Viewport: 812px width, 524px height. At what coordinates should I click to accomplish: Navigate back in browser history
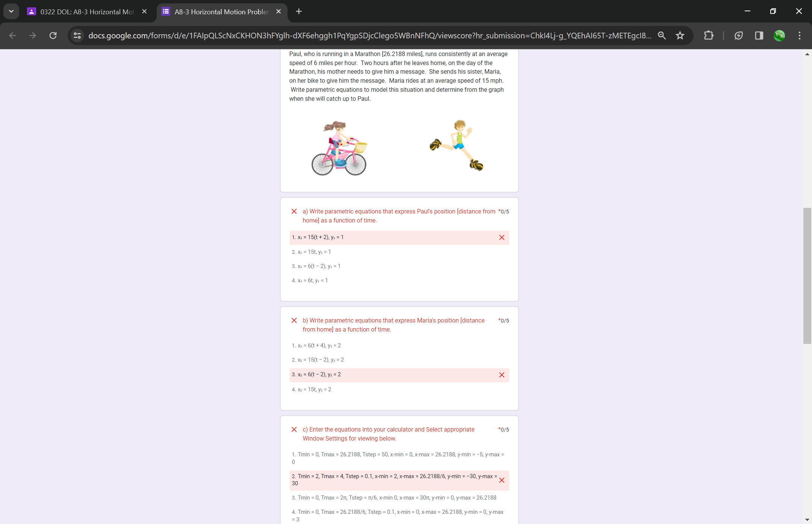coord(12,35)
